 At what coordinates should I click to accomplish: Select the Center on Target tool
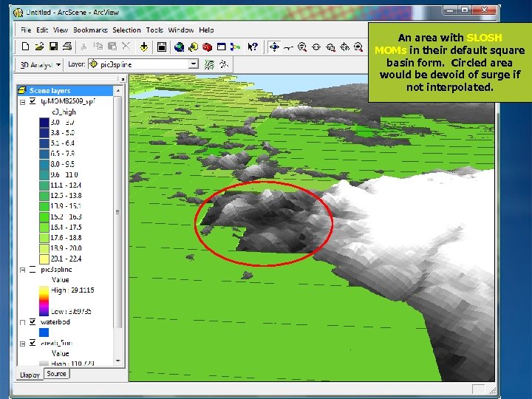point(316,47)
